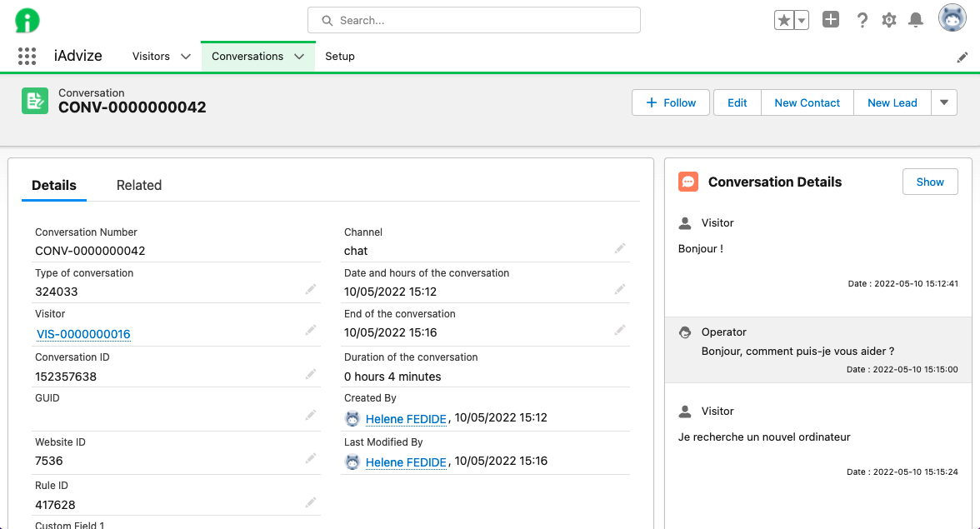The height and width of the screenshot is (529, 980).
Task: Open the global actions plus icon
Action: tap(830, 20)
